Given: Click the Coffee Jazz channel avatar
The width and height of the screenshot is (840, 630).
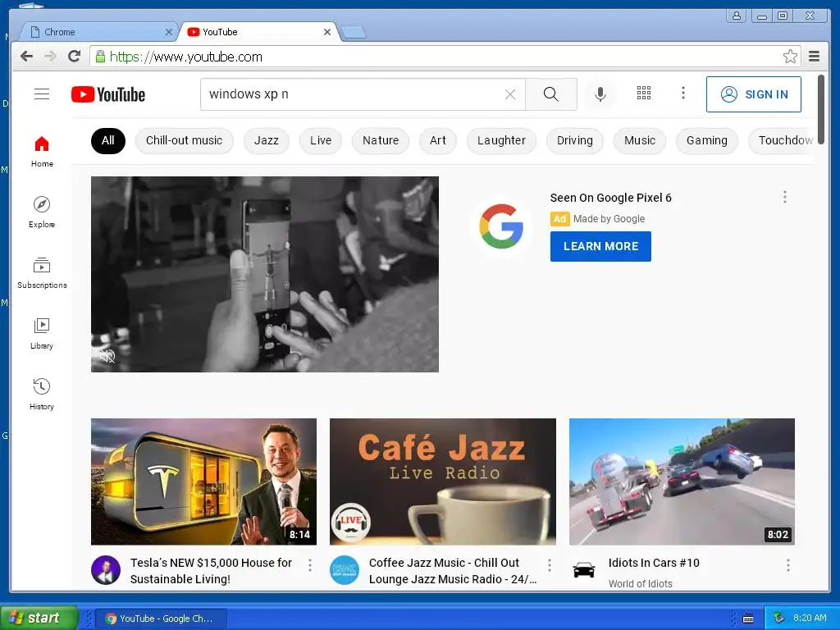Looking at the screenshot, I should coord(345,570).
